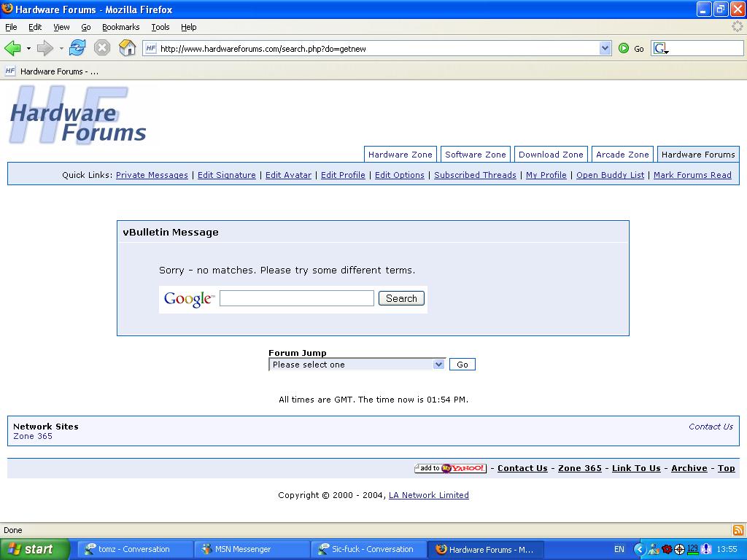Image resolution: width=747 pixels, height=560 pixels.
Task: Click the Hardware Forums logo
Action: [77, 114]
